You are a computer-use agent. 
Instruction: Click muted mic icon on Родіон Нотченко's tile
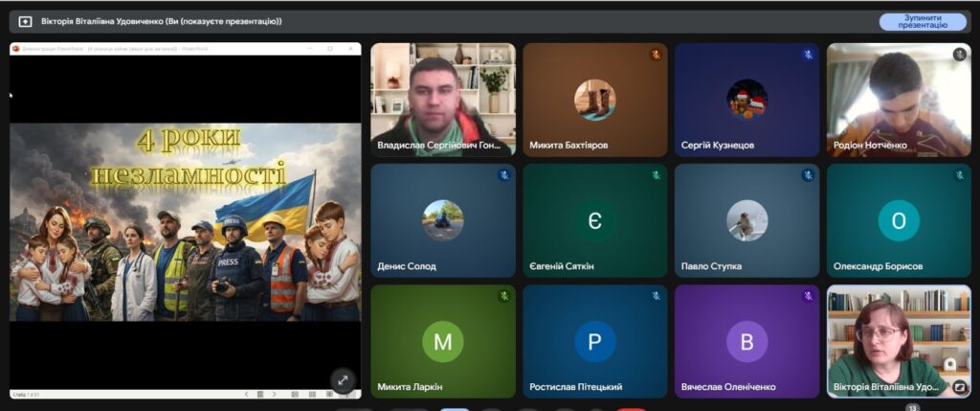click(x=959, y=55)
